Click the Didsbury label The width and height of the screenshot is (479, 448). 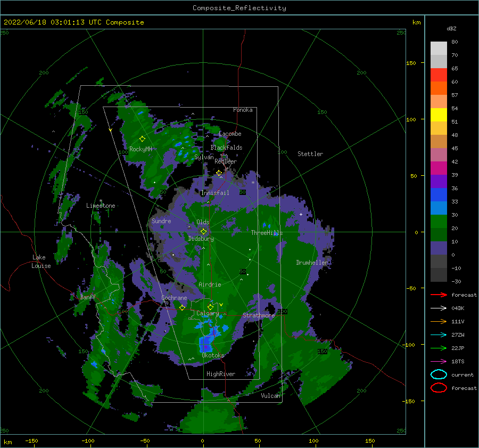tap(201, 239)
